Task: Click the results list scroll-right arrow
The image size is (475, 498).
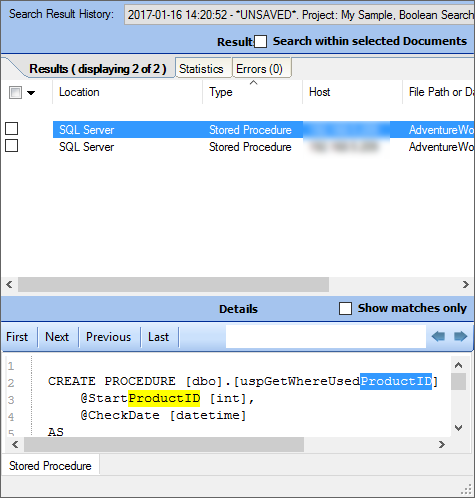Action: point(466,284)
